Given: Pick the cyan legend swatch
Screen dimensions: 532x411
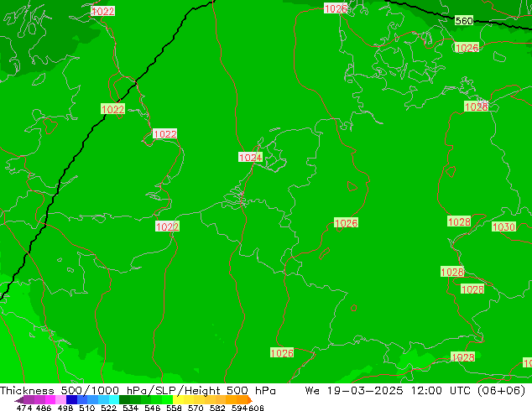Looking at the screenshot, I should point(114,399).
